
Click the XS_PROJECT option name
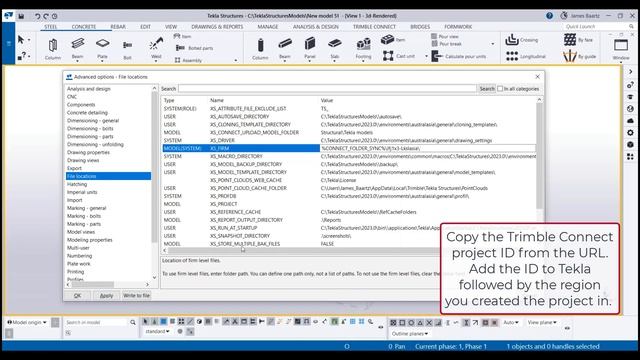coord(223,204)
